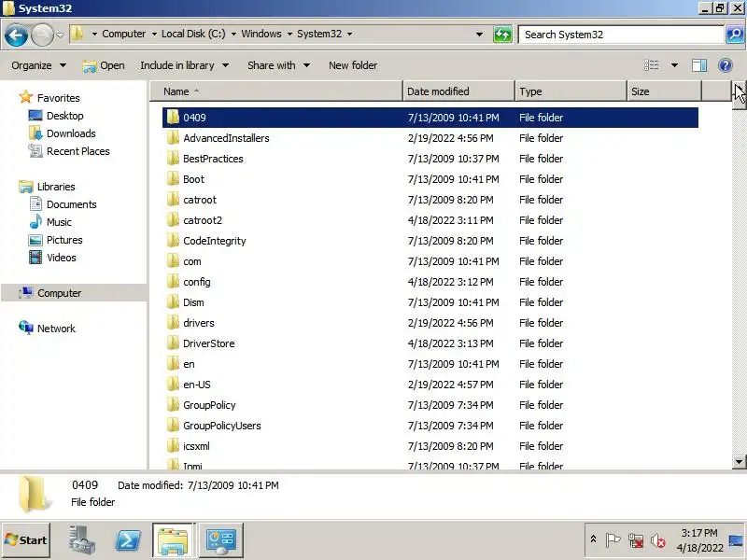The width and height of the screenshot is (747, 560).
Task: Expand dropdown after Local Disk (C:) breadcrumb
Action: tap(233, 34)
